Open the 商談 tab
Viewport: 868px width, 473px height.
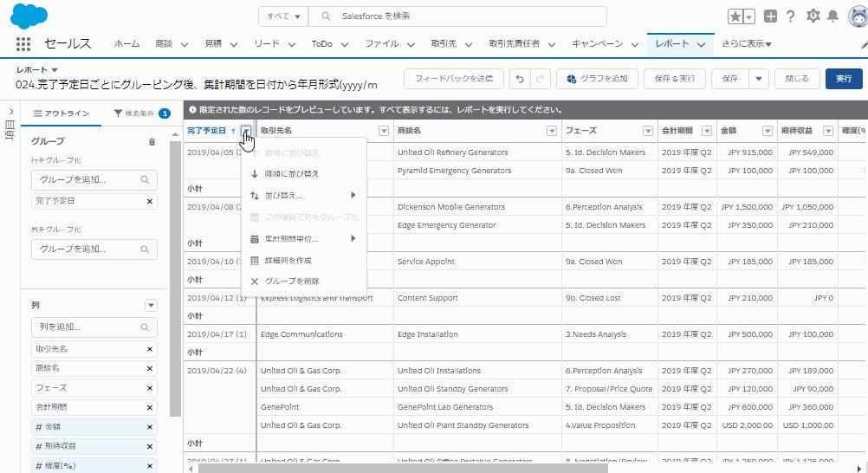pyautogui.click(x=164, y=44)
